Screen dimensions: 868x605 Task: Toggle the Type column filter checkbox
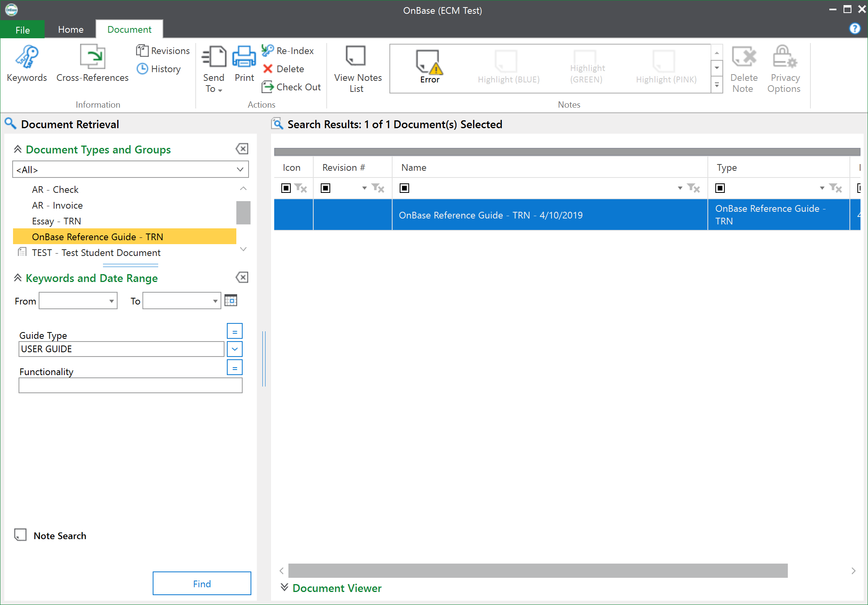tap(720, 188)
